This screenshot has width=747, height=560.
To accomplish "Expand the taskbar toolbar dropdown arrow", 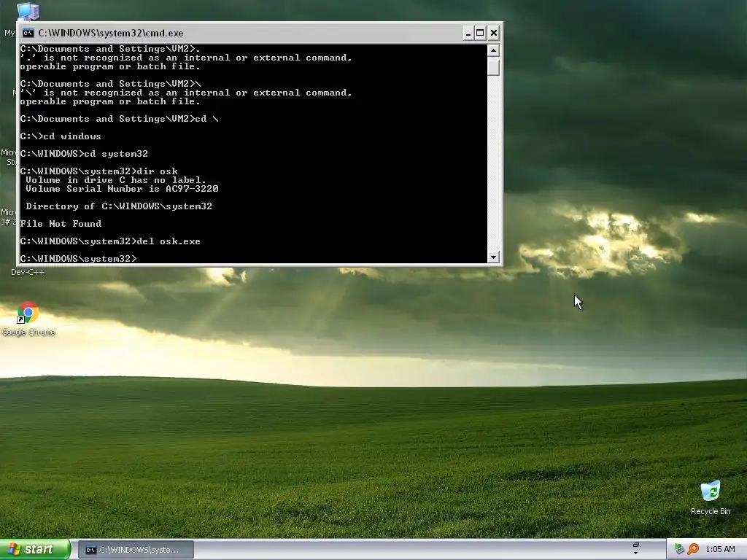I will (636, 553).
